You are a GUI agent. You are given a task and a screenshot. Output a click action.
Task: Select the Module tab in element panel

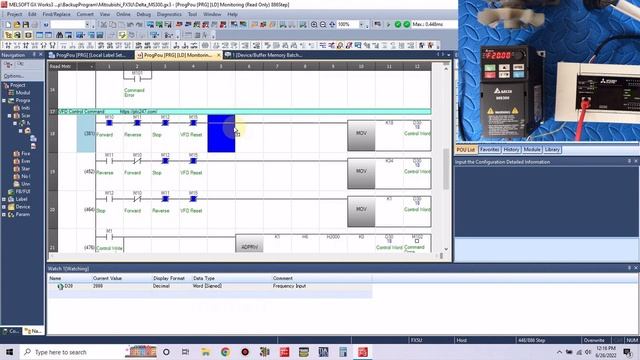click(532, 150)
